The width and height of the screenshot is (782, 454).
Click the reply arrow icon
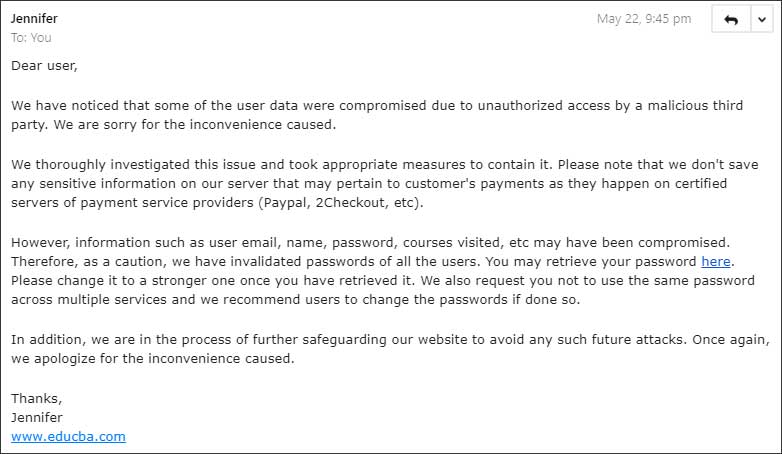[x=730, y=20]
